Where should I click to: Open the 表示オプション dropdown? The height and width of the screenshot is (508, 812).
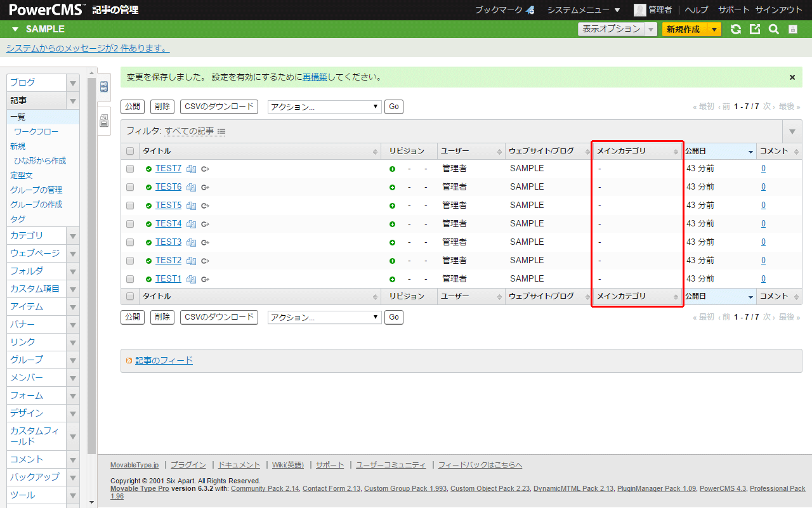click(617, 29)
